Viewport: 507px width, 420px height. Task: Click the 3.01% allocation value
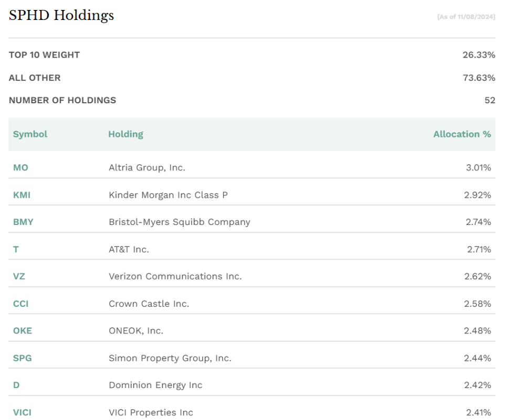click(x=478, y=167)
